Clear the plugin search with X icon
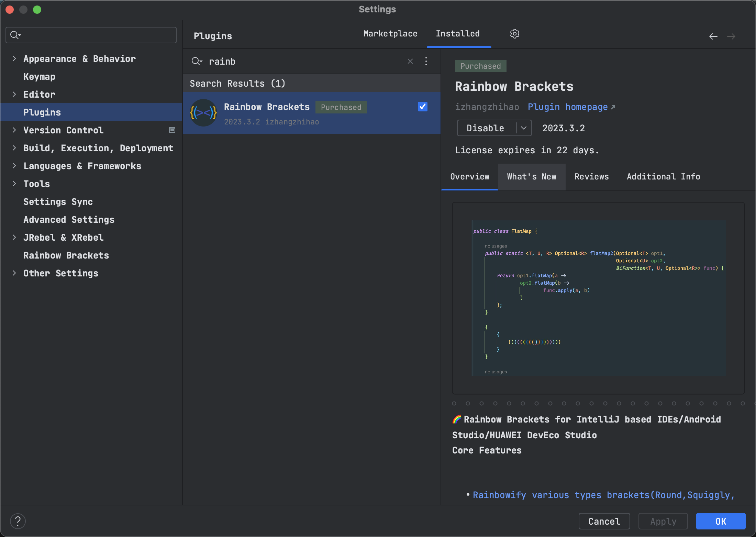Screen dimensions: 756x537 [410, 61]
